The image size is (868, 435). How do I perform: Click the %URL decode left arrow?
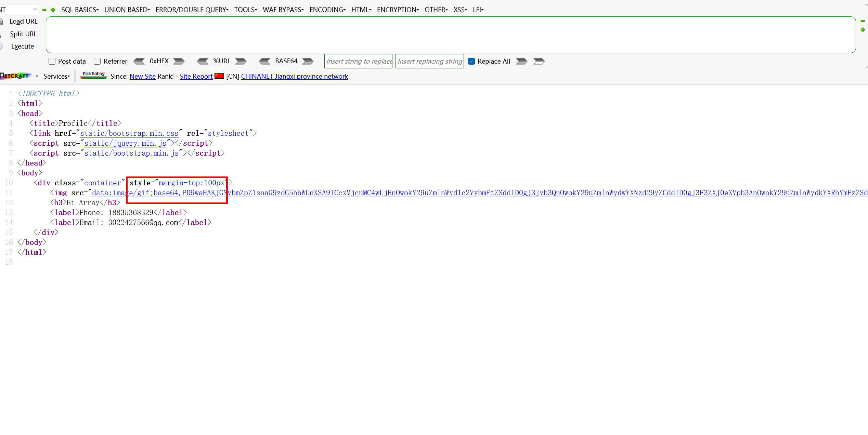(x=203, y=61)
